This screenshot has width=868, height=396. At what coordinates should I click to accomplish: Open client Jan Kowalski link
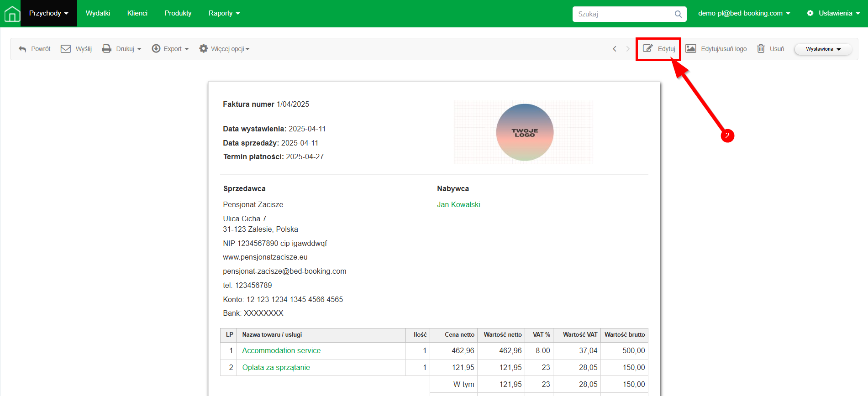pyautogui.click(x=458, y=204)
